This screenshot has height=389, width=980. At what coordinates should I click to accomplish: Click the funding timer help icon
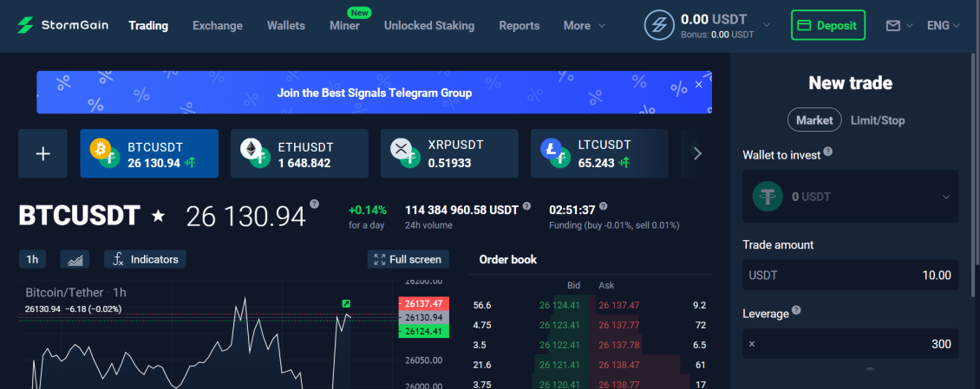pyautogui.click(x=603, y=206)
